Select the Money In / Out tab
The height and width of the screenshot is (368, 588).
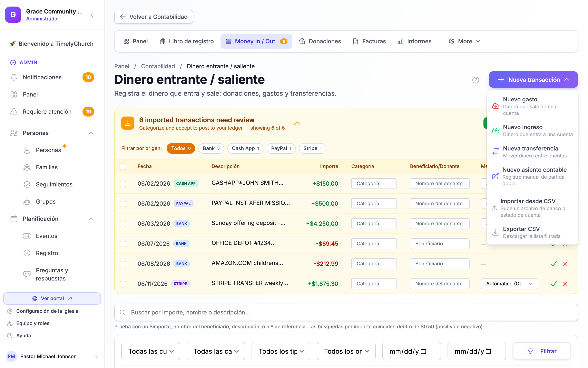256,41
